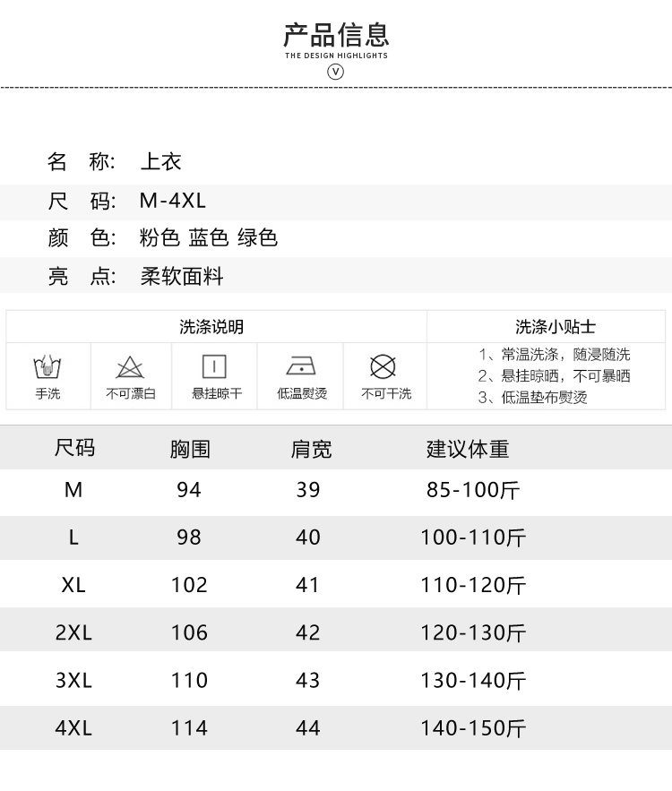The width and height of the screenshot is (672, 791).
Task: Select the 绿色 color option text
Action: (x=257, y=238)
